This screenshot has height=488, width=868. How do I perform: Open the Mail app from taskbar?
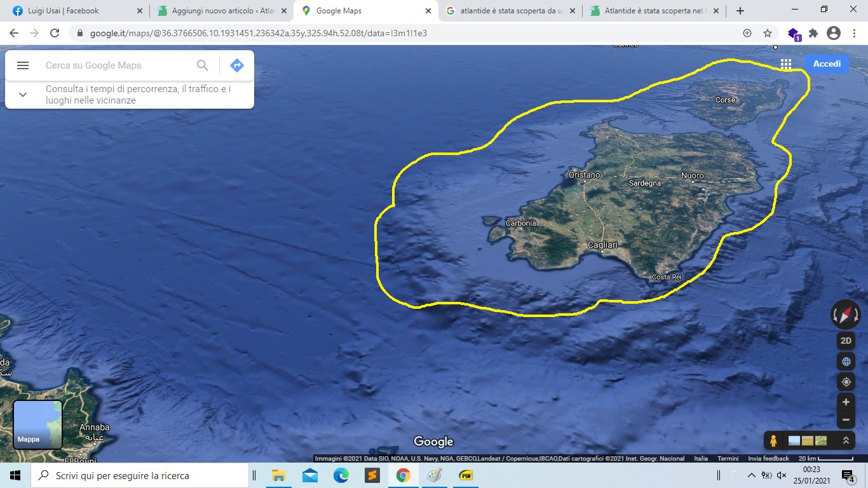coord(310,475)
